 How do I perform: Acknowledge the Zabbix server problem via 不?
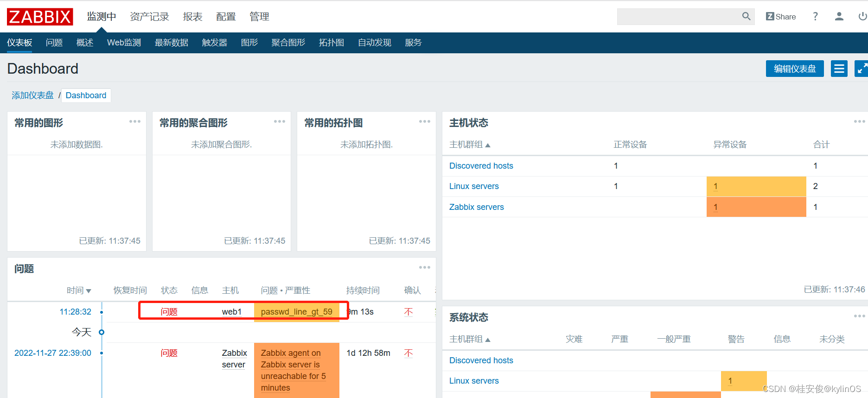click(x=408, y=353)
